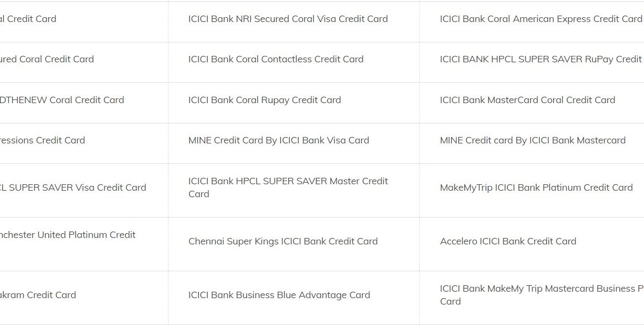
Task: Choose ICICI Bank Coral Rupay Credit Card
Action: [x=265, y=100]
